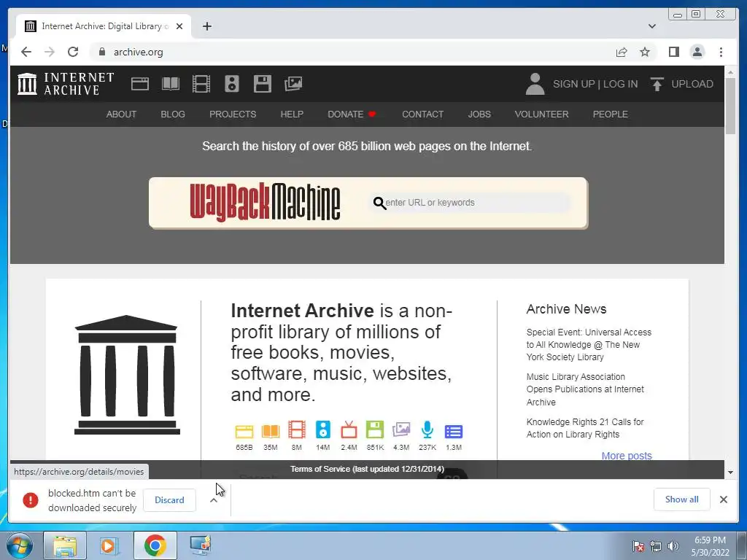Open the VOLUNTEER menu item
Viewport: 747px width, 560px height.
541,114
